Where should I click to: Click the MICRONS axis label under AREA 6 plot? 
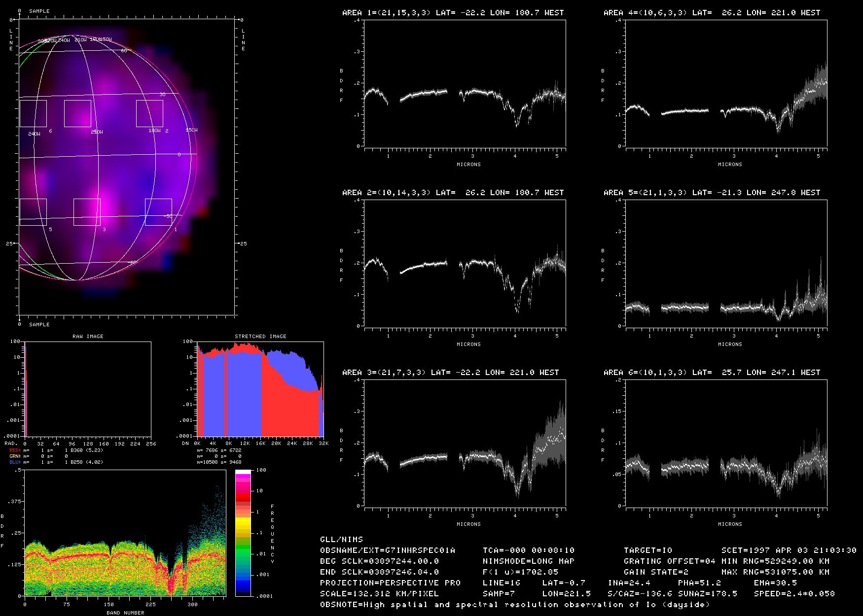(730, 524)
